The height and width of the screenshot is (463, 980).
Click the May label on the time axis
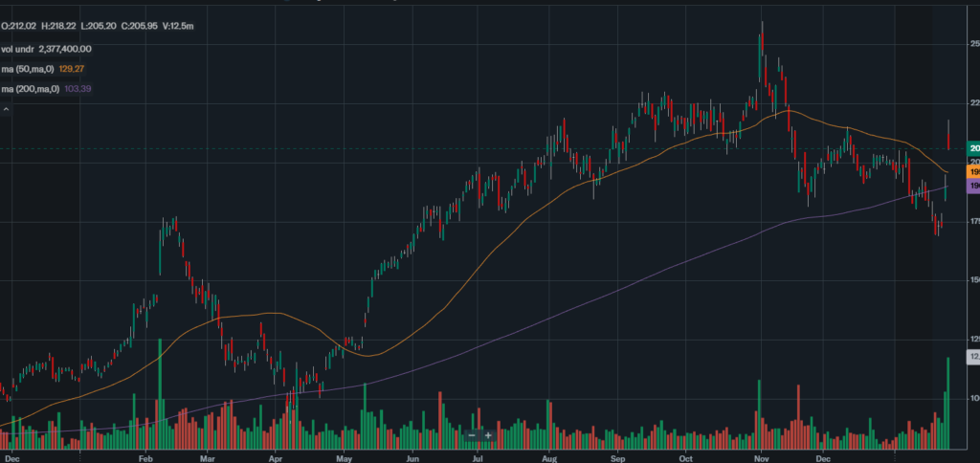pos(345,456)
